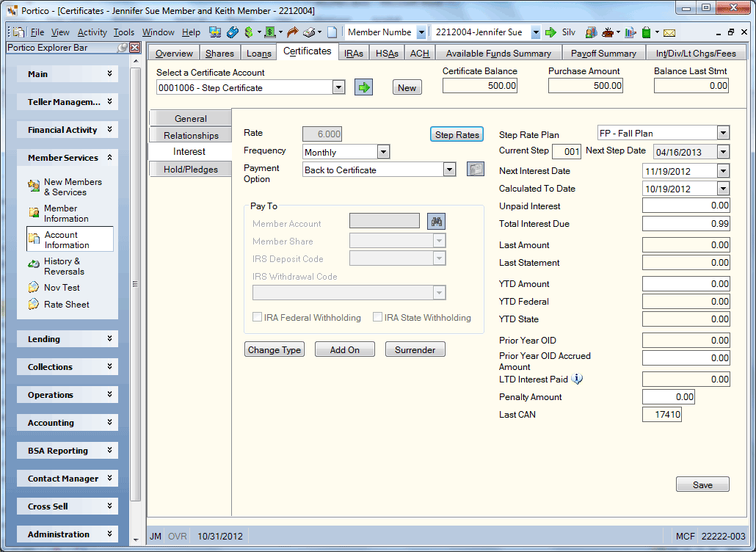Switch to the Loans tab
756x552 pixels.
[259, 53]
